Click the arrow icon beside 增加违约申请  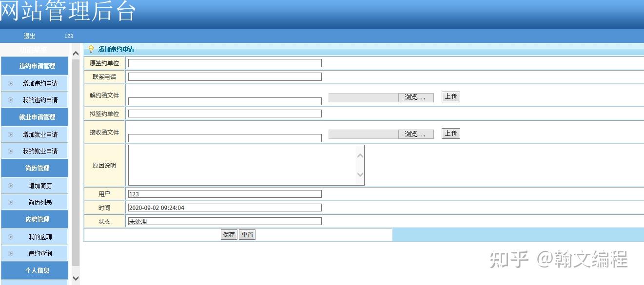(11, 83)
